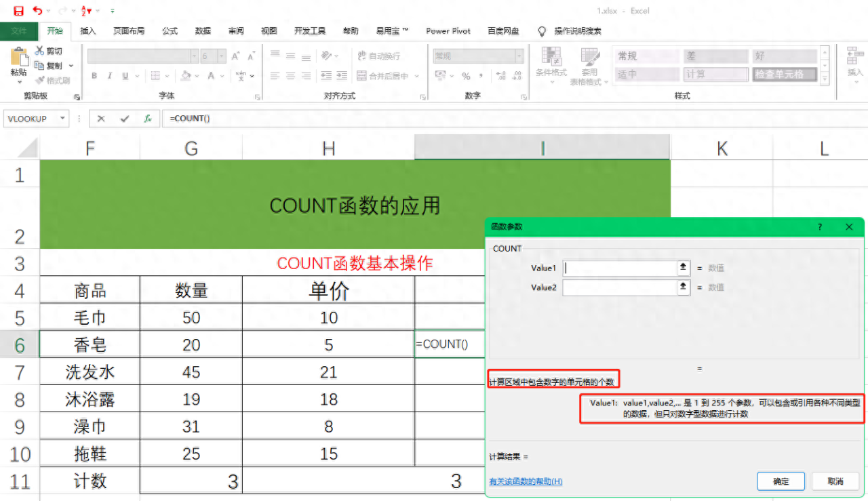Click the Increase Decimal icon
The width and height of the screenshot is (868, 501).
[x=500, y=76]
